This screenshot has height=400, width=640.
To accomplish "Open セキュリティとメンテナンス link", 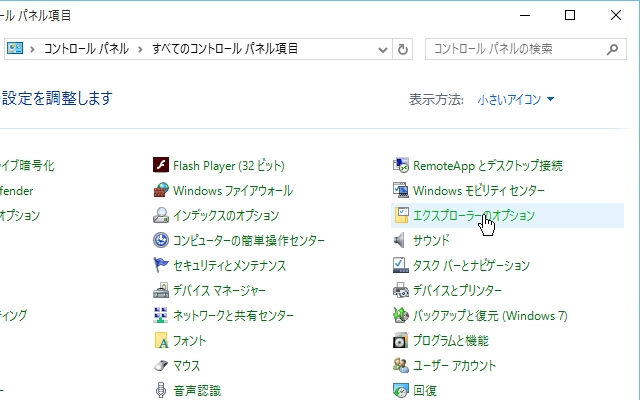I will [229, 265].
